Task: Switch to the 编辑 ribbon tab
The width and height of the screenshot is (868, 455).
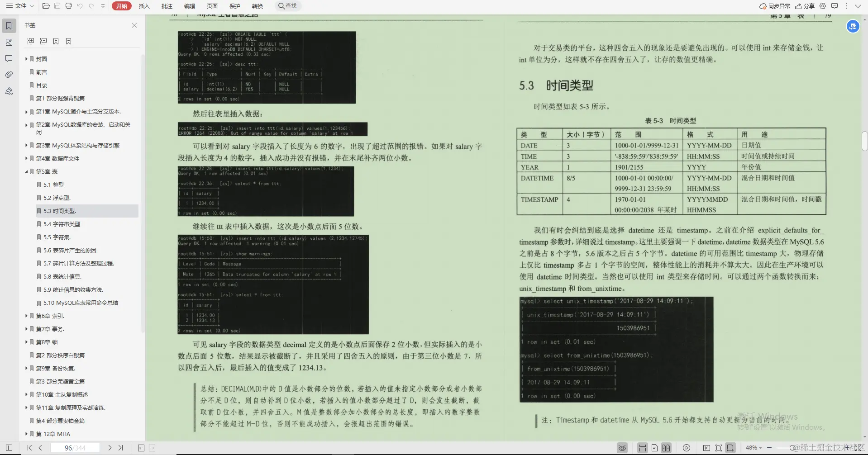Action: (190, 6)
